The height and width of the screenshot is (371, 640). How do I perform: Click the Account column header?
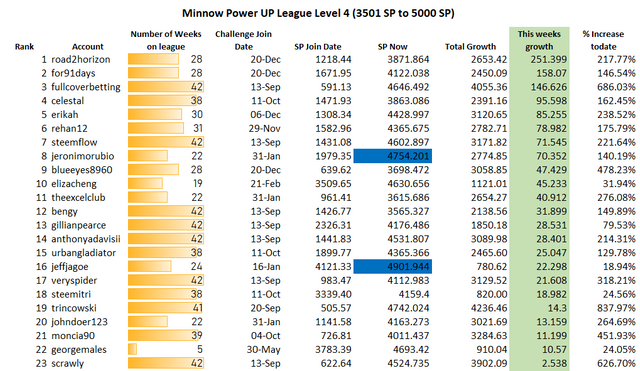click(x=88, y=47)
